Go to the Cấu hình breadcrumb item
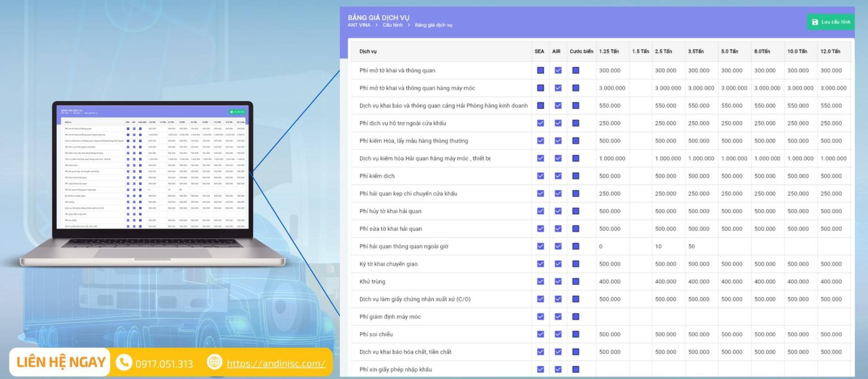The width and height of the screenshot is (868, 379). (x=392, y=25)
